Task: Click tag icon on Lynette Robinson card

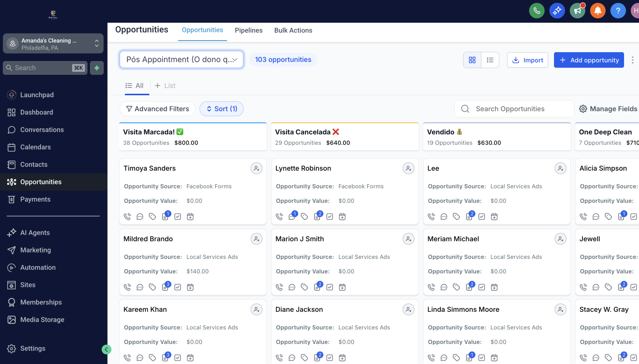Action: (304, 216)
